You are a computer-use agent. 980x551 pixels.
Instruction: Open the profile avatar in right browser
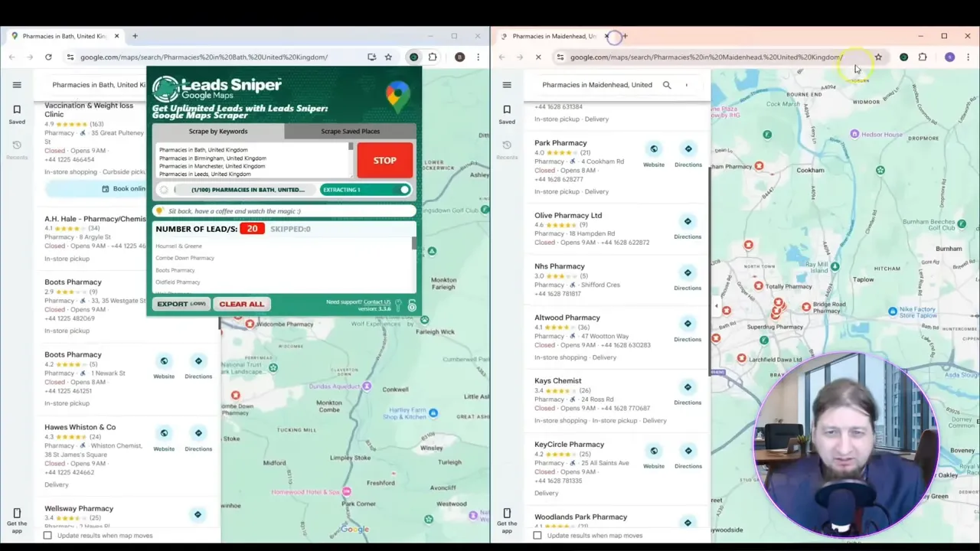click(949, 57)
